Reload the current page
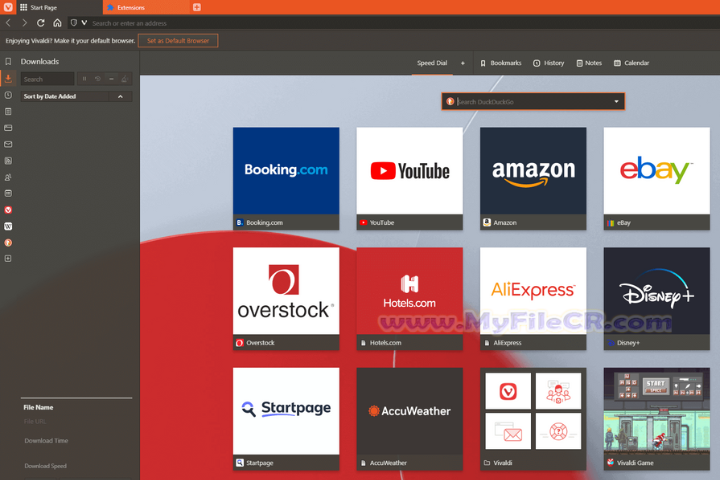The width and height of the screenshot is (720, 480). point(40,23)
